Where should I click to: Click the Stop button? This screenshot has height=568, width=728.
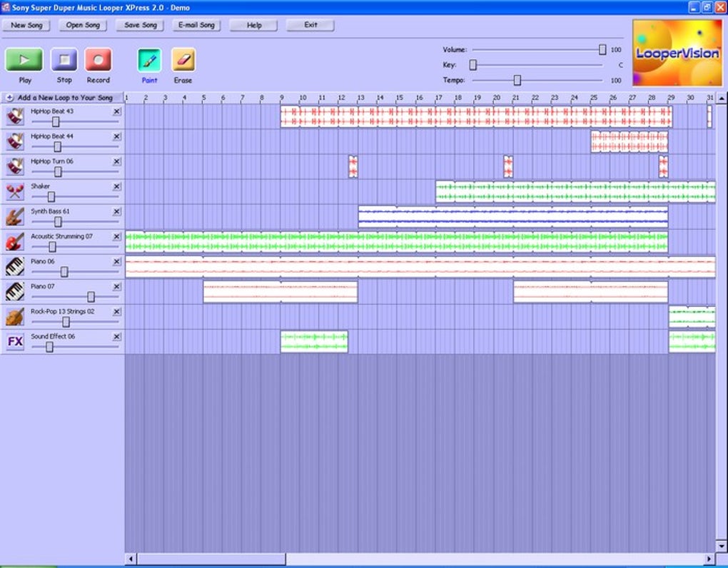(64, 60)
